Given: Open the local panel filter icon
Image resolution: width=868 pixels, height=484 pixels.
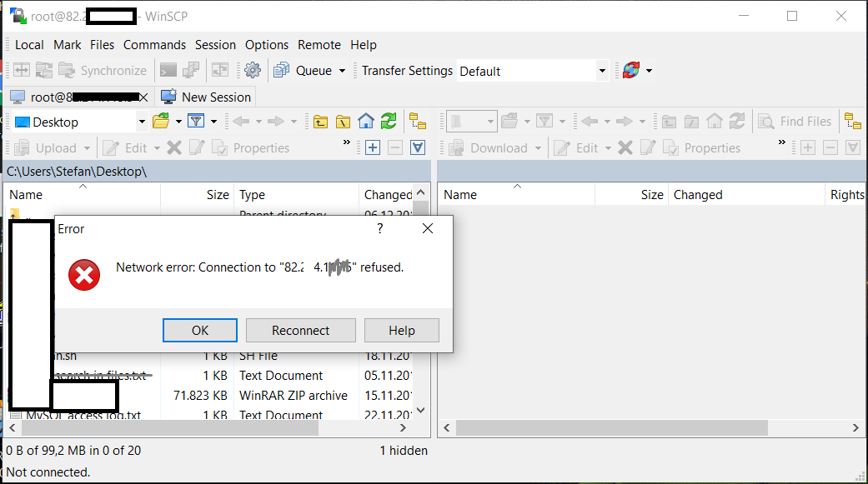Looking at the screenshot, I should point(198,121).
